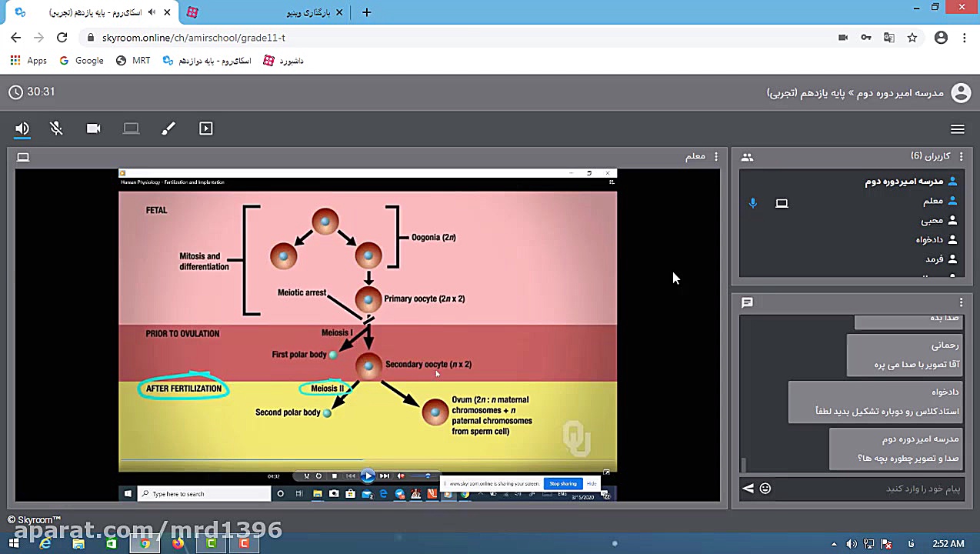The image size is (980, 554).
Task: Mute the Skyroom tab audio speaker icon
Action: [x=151, y=12]
